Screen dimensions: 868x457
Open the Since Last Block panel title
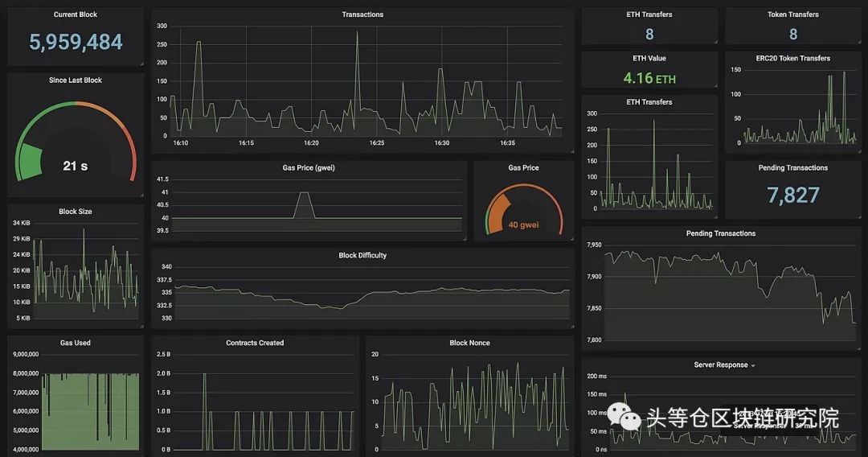tap(76, 80)
